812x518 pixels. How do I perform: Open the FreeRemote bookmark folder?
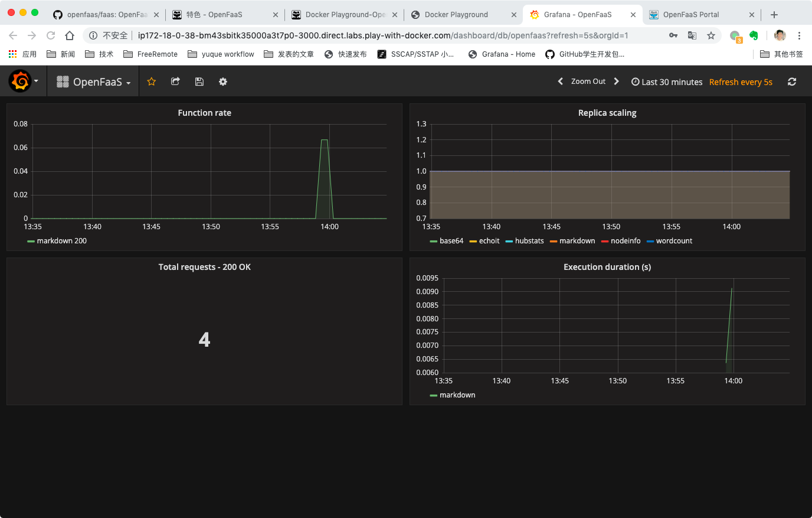point(150,54)
